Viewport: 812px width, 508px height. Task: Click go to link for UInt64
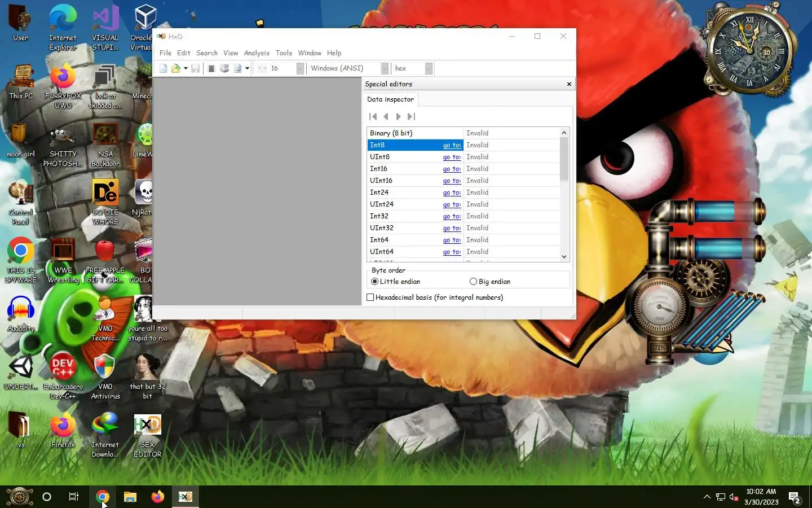[x=452, y=252]
